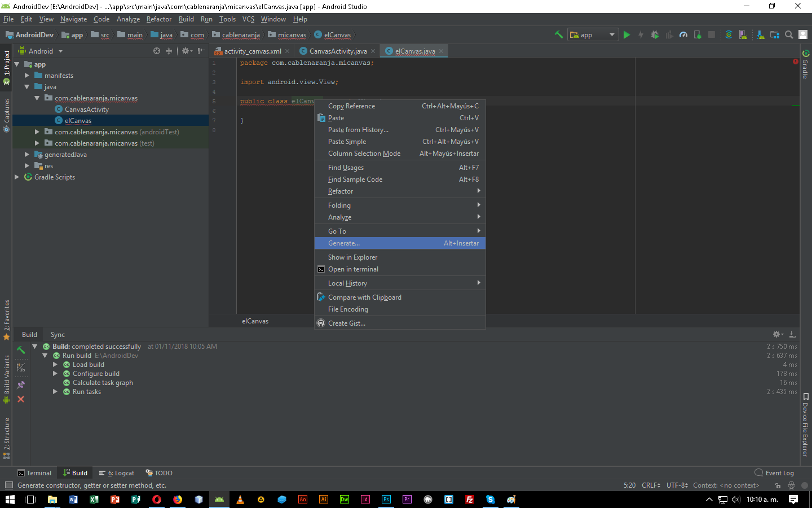Click the toggle view icon in Build panel

[21, 367]
